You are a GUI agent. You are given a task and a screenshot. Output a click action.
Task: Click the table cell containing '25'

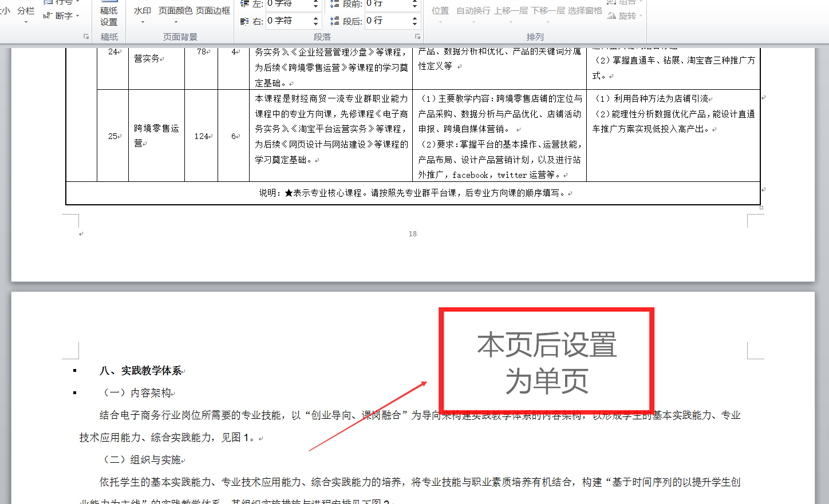(x=113, y=136)
